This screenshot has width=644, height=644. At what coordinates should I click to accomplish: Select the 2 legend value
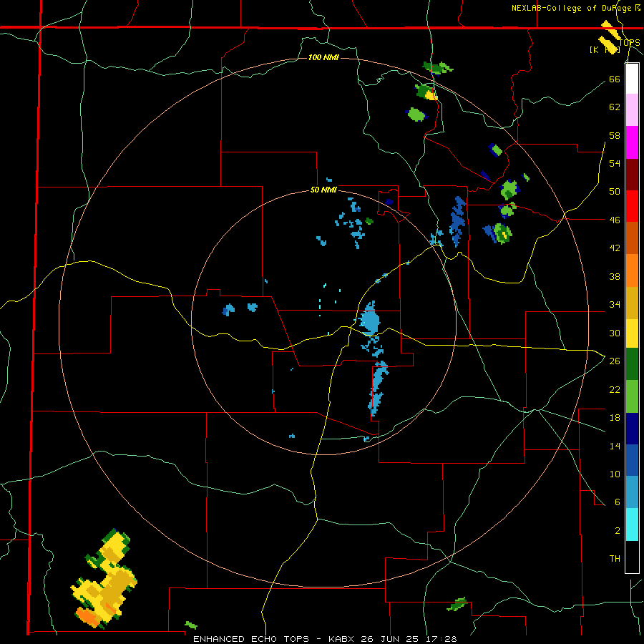[x=618, y=530]
